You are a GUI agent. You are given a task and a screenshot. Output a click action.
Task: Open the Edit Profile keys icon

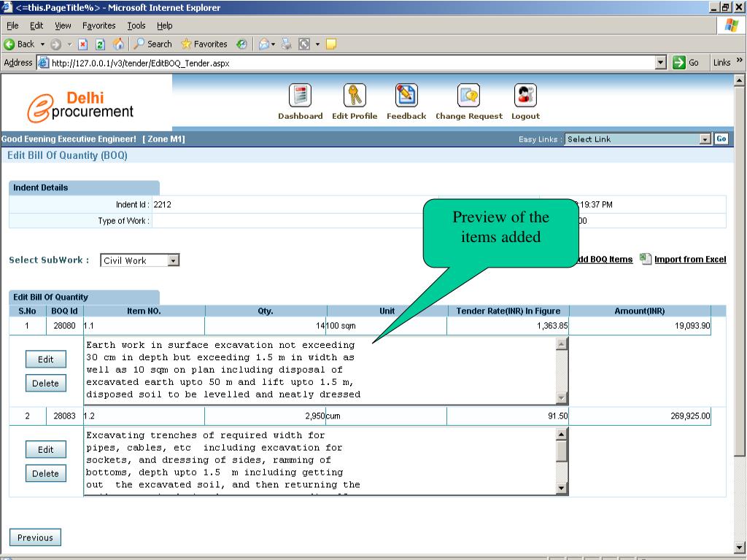[355, 96]
